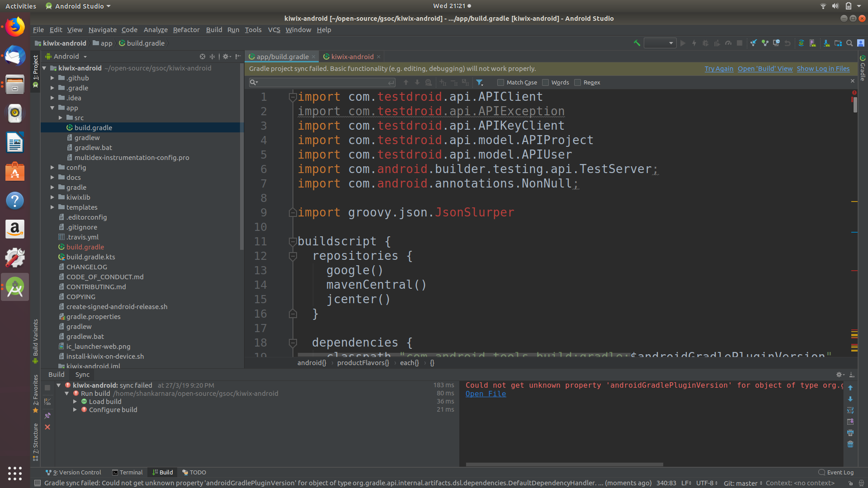The width and height of the screenshot is (868, 488).
Task: Click the trash clear-all icon in Build output
Action: click(x=850, y=444)
